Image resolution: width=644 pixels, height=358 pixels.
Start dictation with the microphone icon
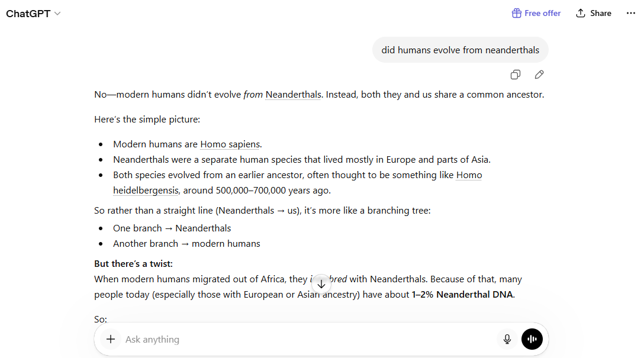click(x=507, y=339)
